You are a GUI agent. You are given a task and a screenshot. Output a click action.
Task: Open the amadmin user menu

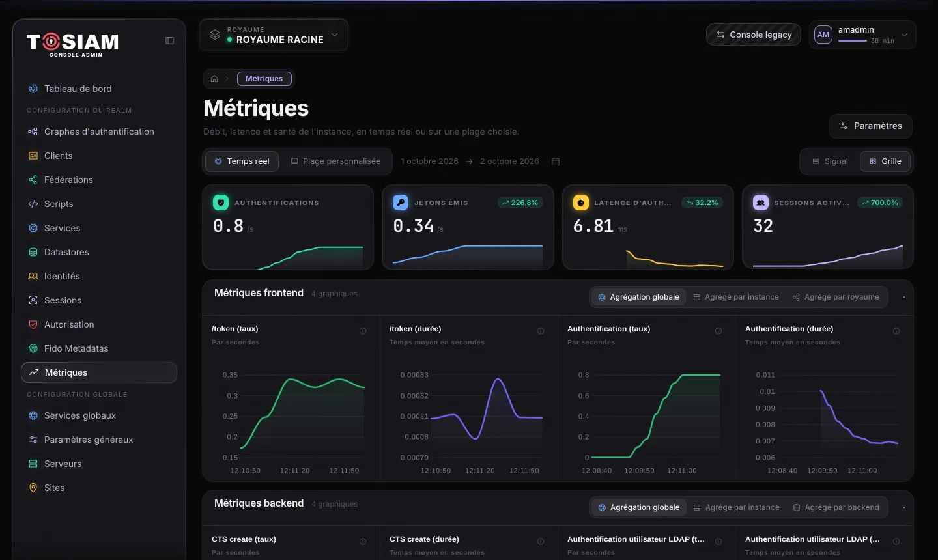click(x=862, y=35)
